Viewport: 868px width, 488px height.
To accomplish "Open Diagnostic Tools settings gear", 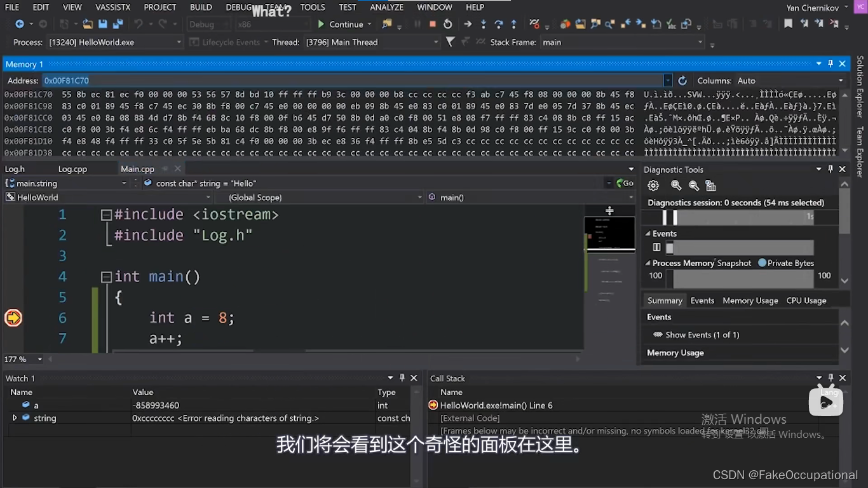I will (x=653, y=186).
